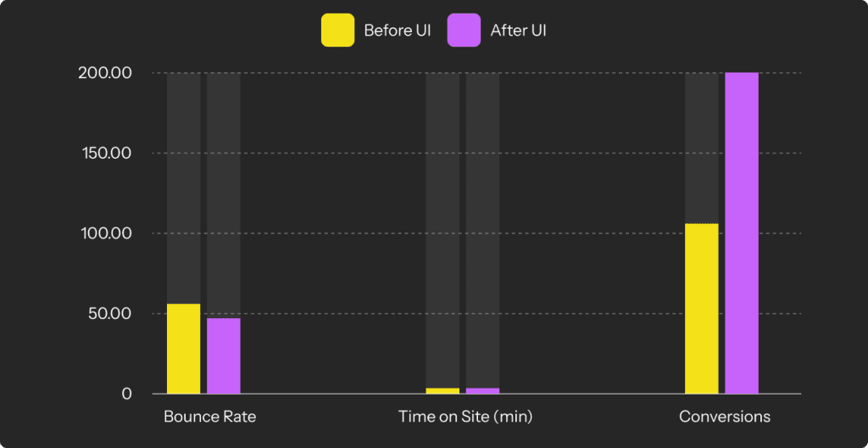
Task: Click the Bounce Rate axis label
Action: click(x=209, y=417)
